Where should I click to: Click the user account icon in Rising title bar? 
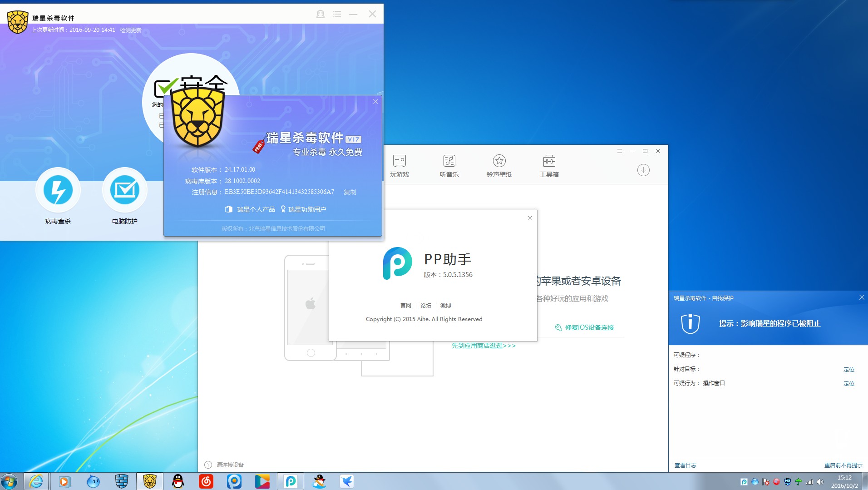pyautogui.click(x=320, y=14)
